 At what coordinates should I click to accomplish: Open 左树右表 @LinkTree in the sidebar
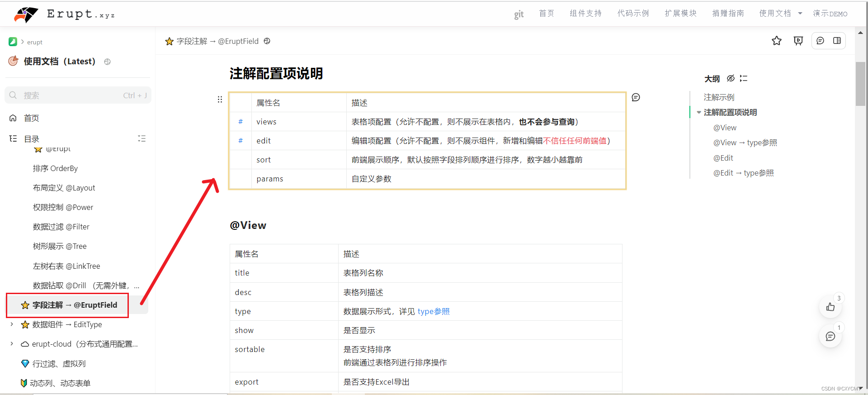(x=66, y=266)
